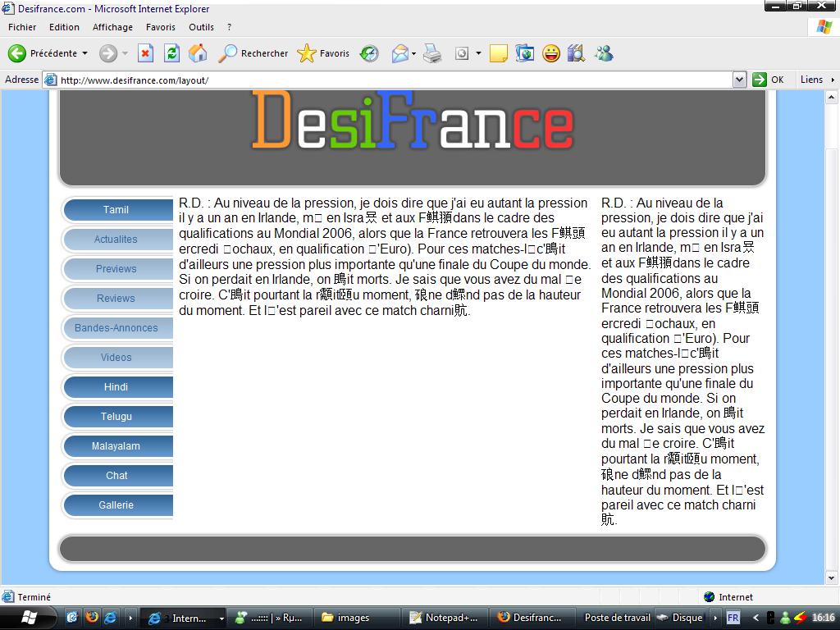The width and height of the screenshot is (840, 630).
Task: Click the FR language indicator in the tray
Action: point(733,618)
